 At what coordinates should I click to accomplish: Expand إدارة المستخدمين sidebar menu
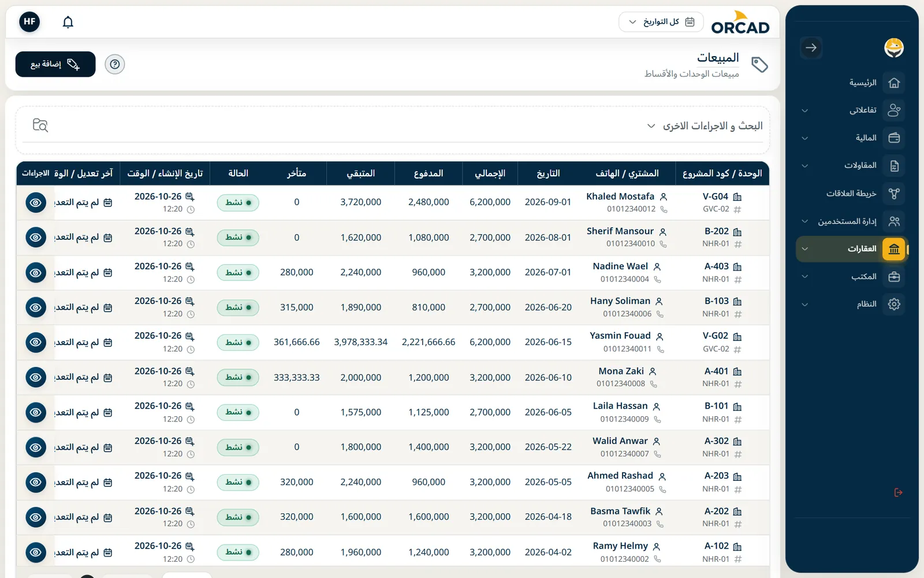coord(851,221)
